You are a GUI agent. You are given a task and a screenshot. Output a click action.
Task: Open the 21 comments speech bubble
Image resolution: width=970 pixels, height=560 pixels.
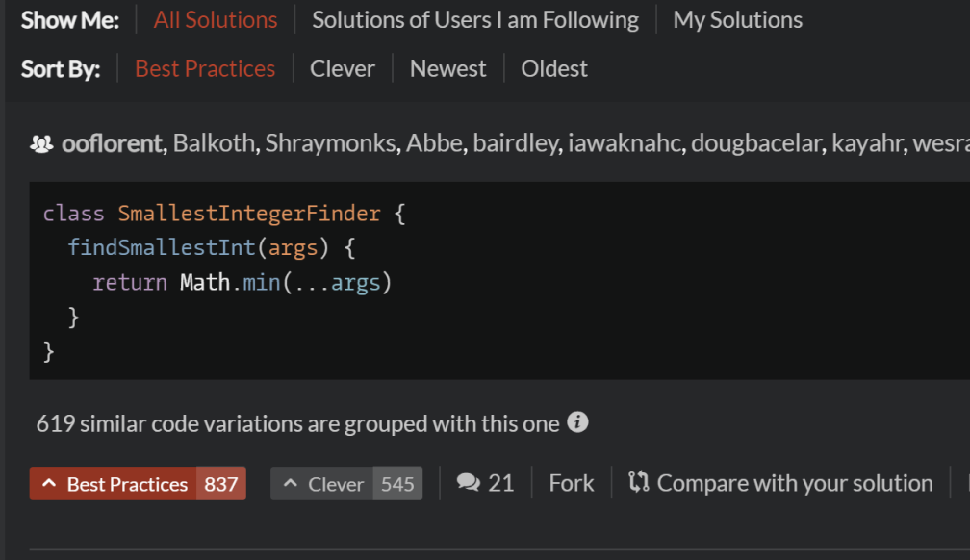point(469,483)
